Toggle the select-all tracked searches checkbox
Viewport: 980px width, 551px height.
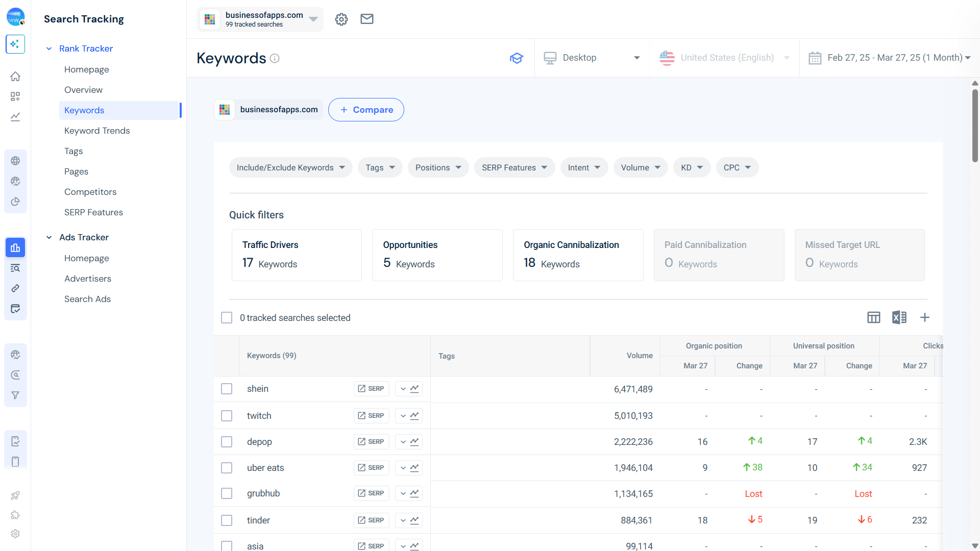click(x=227, y=318)
